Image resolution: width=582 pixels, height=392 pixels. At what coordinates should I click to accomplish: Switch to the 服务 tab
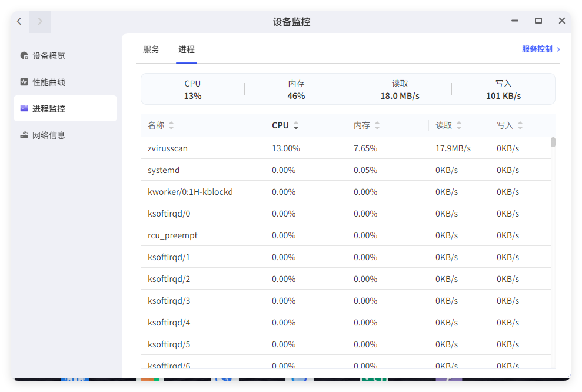[x=151, y=49]
